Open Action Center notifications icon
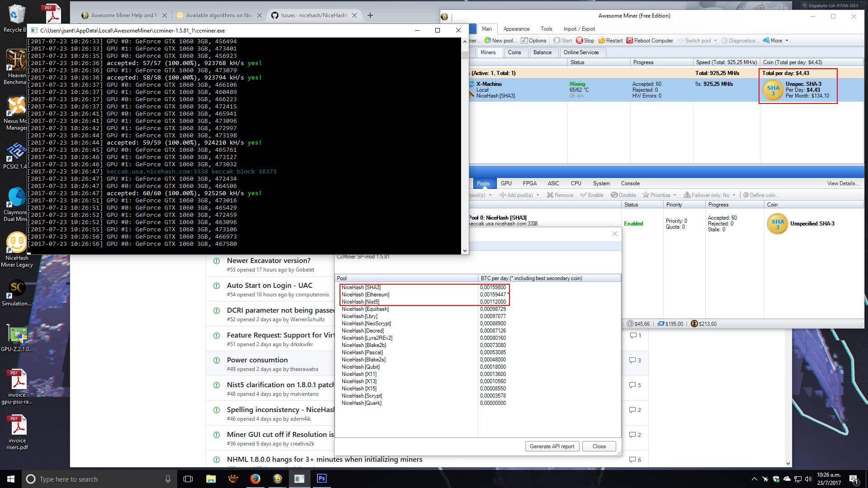Image resolution: width=868 pixels, height=488 pixels. [853, 479]
